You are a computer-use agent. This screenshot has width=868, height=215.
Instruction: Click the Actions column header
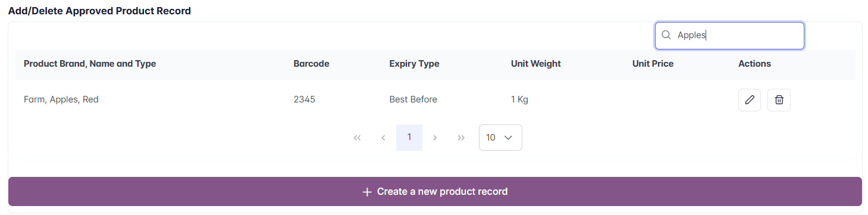[x=754, y=64]
